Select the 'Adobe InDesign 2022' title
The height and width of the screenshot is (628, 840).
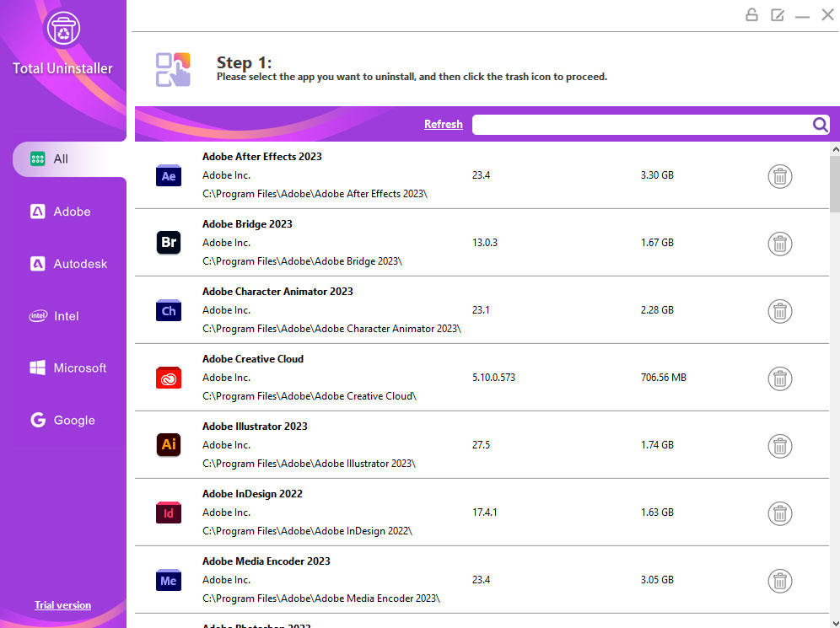click(x=252, y=494)
